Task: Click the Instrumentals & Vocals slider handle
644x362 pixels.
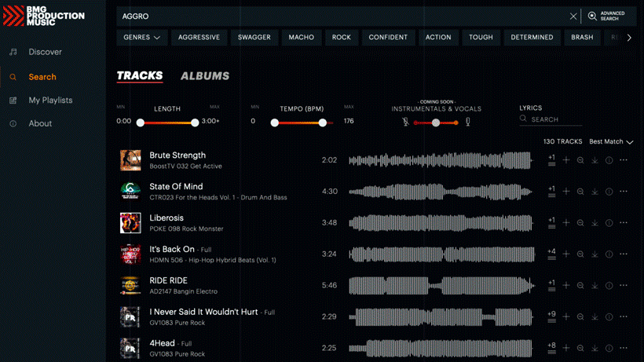Action: (436, 122)
